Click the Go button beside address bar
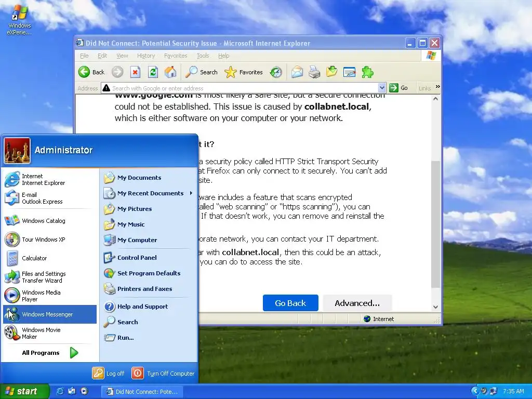Screen dimensions: 532x399 [399, 88]
